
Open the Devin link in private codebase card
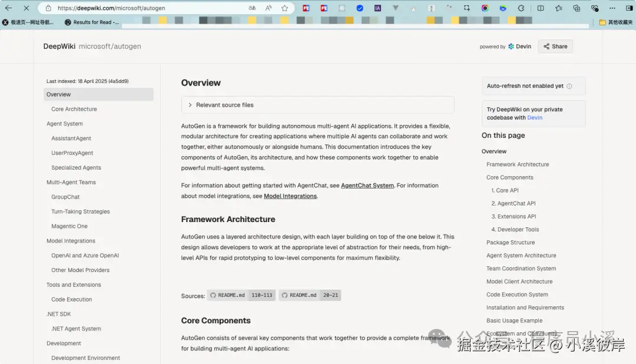coord(535,118)
